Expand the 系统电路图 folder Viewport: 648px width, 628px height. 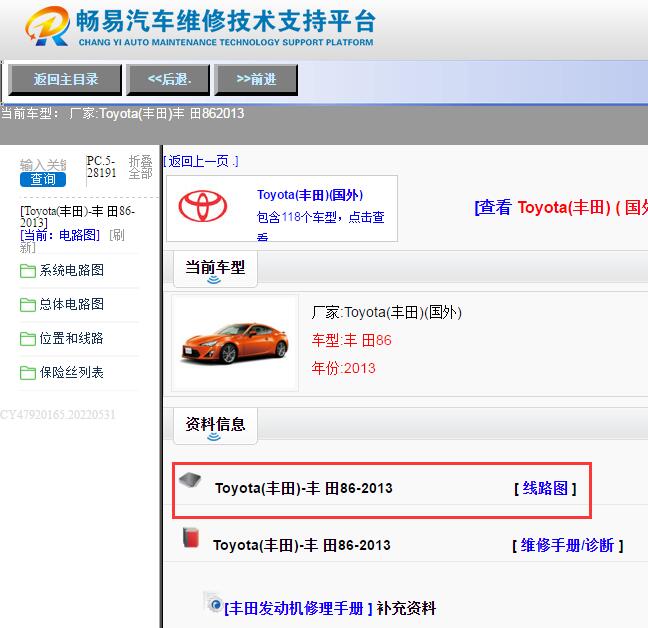[x=71, y=270]
